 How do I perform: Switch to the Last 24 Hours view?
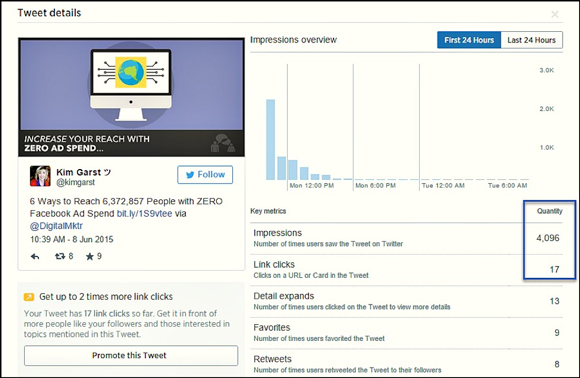click(532, 40)
